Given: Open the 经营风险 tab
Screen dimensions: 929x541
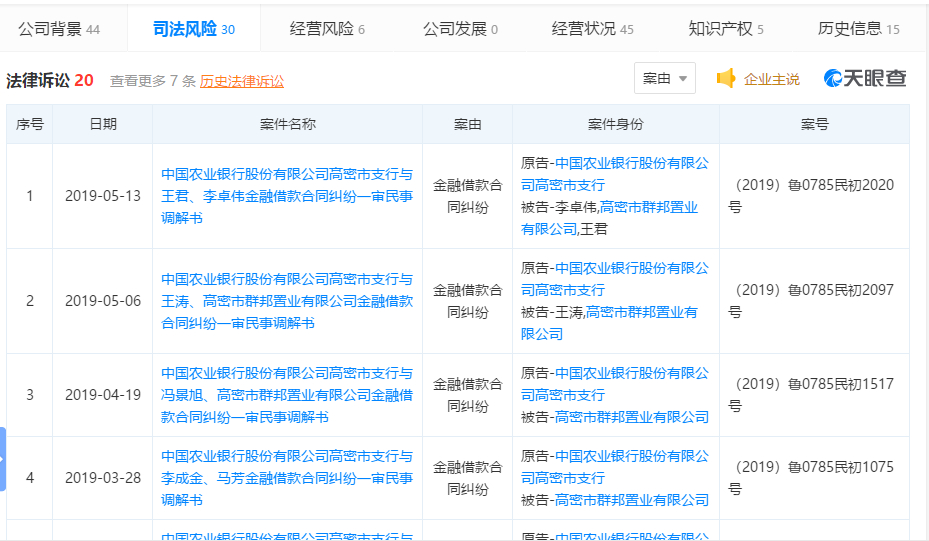Looking at the screenshot, I should tap(327, 28).
